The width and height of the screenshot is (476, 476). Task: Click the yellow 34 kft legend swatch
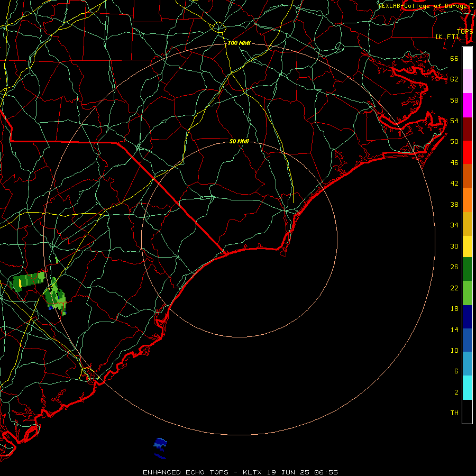(x=467, y=246)
